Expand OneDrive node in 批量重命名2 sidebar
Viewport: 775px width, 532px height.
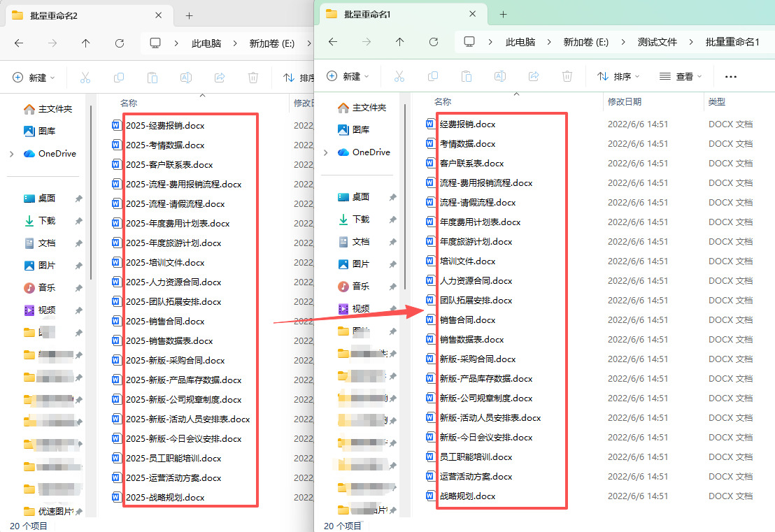pyautogui.click(x=11, y=154)
